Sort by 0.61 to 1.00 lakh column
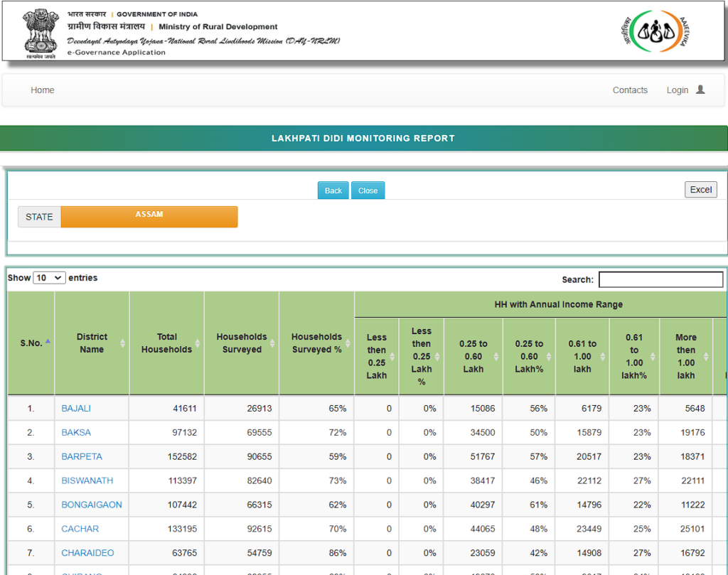Image resolution: width=728 pixels, height=575 pixels. [603, 356]
